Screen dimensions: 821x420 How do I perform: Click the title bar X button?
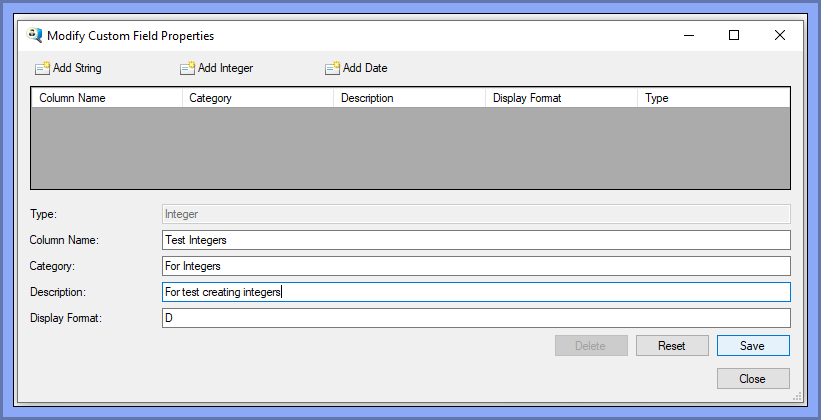click(x=780, y=36)
